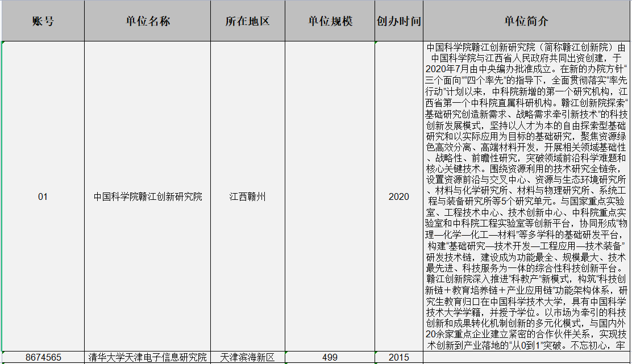Click the 中国科学院赣江创新研究院 name cell
Viewport: 632px width, 364px height.
(x=147, y=197)
